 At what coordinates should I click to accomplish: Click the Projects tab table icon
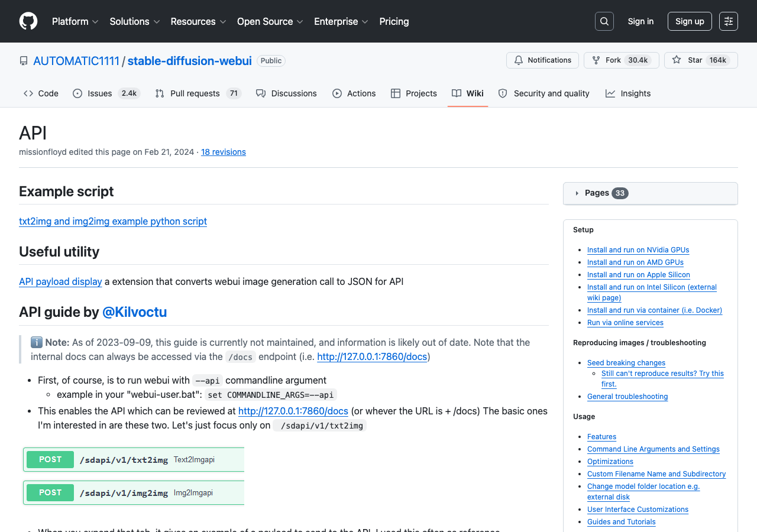pos(396,93)
